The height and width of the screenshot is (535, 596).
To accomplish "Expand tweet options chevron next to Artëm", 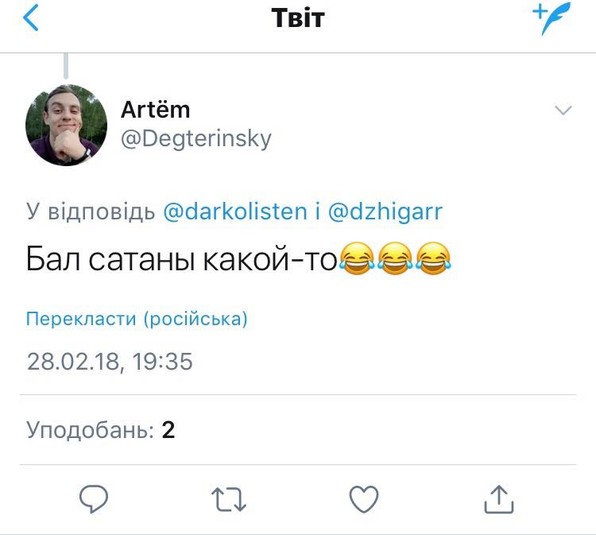I will click(563, 110).
